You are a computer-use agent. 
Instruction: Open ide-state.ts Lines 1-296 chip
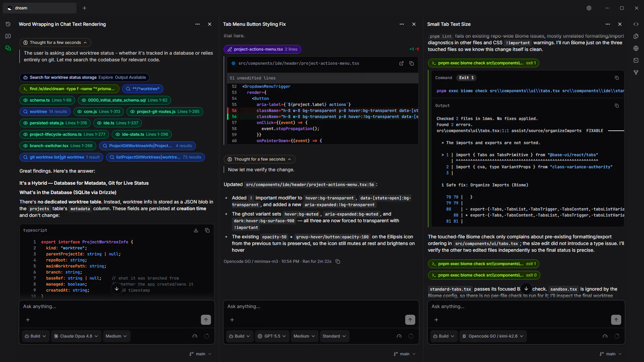click(142, 134)
